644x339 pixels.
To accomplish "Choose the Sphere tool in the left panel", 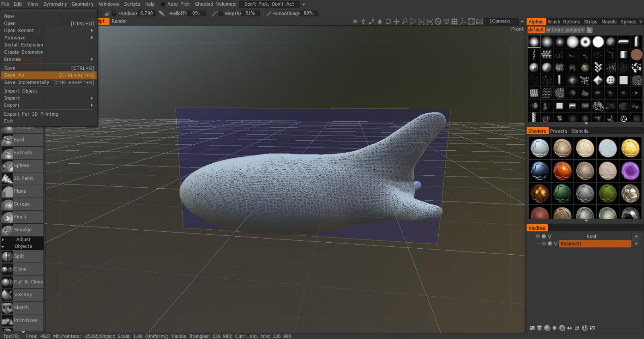I will point(22,166).
